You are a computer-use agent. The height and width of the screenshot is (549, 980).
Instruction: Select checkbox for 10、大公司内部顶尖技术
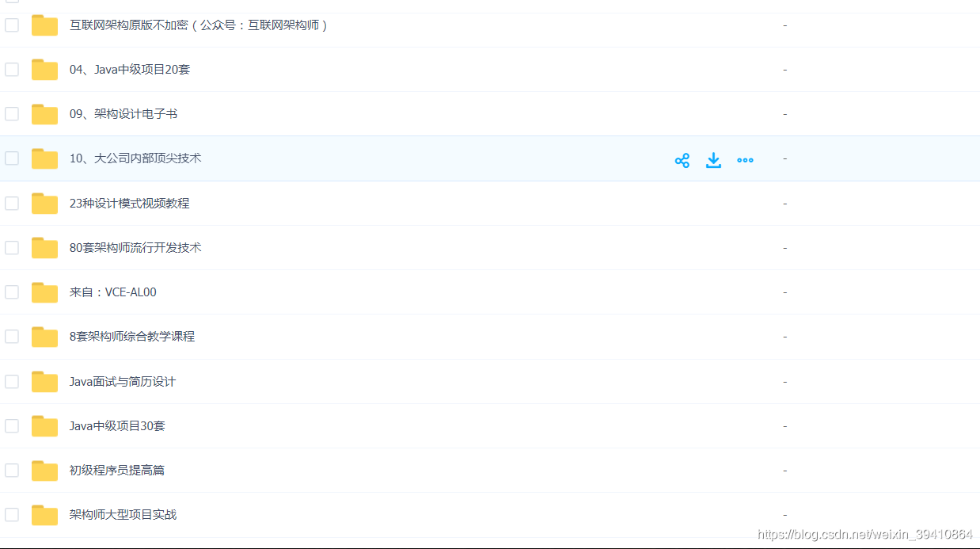point(12,158)
